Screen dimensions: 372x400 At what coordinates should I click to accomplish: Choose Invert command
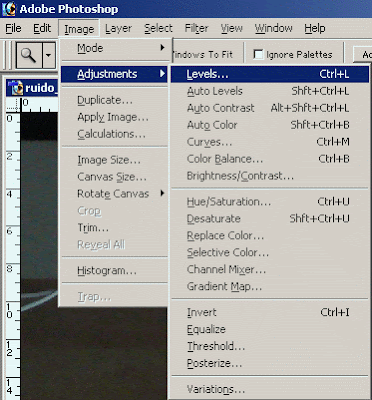point(270,312)
